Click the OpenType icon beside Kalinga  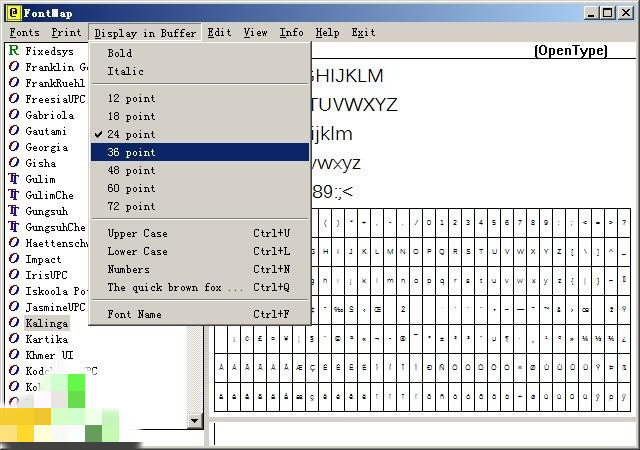click(14, 323)
